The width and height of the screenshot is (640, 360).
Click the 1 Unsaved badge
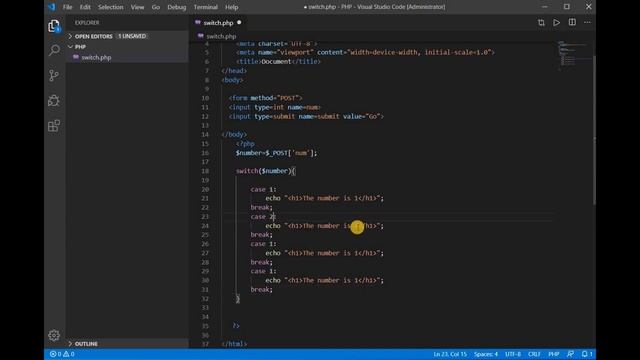point(132,36)
